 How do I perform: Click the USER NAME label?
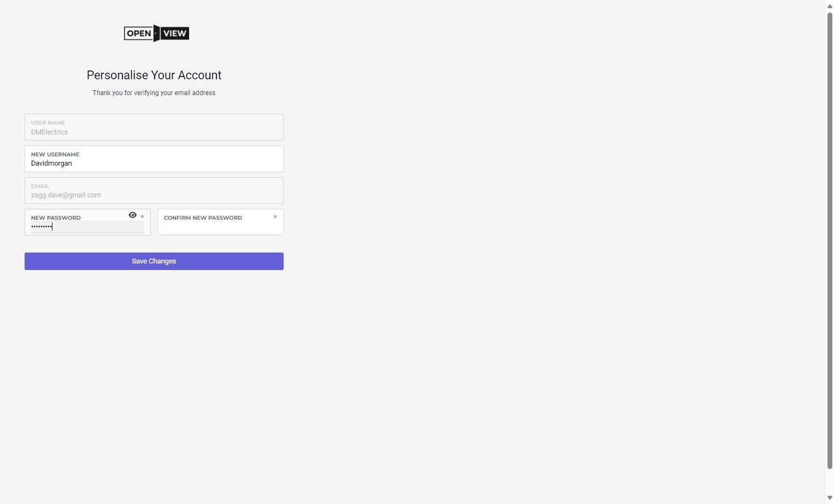click(x=48, y=123)
